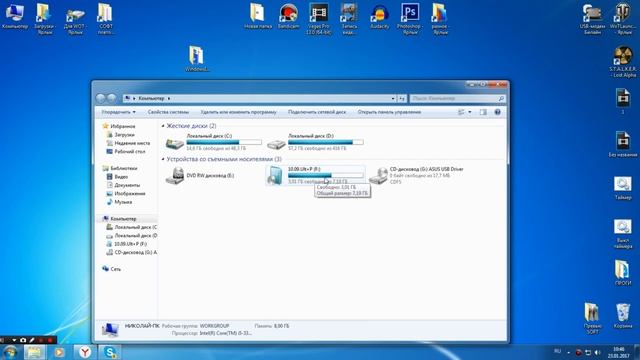
Task: Click the search magnifier in Explorer
Action: point(501,98)
